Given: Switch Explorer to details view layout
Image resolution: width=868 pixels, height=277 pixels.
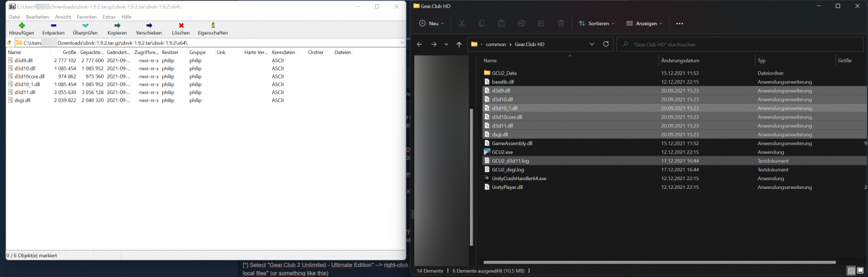Looking at the screenshot, I should click(x=850, y=271).
